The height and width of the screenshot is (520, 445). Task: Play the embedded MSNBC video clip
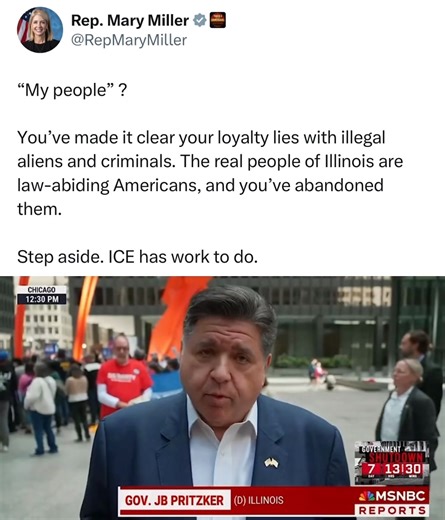point(222,398)
